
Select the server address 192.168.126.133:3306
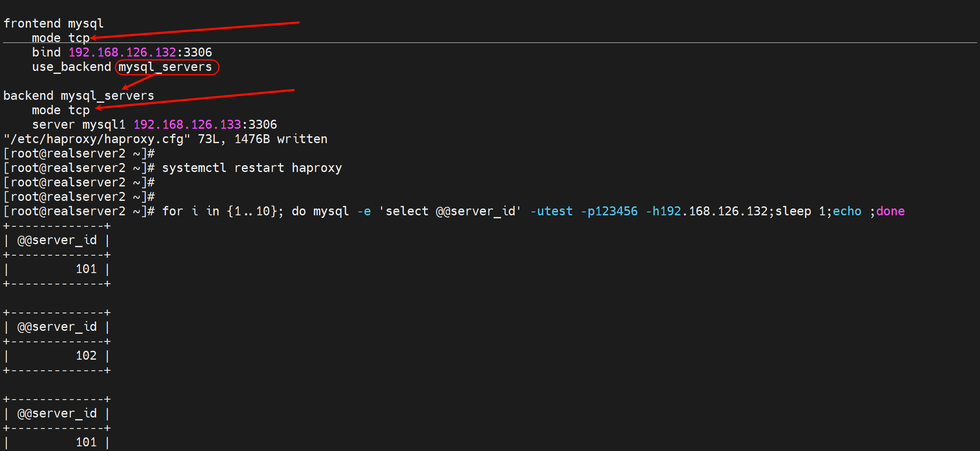[x=205, y=124]
